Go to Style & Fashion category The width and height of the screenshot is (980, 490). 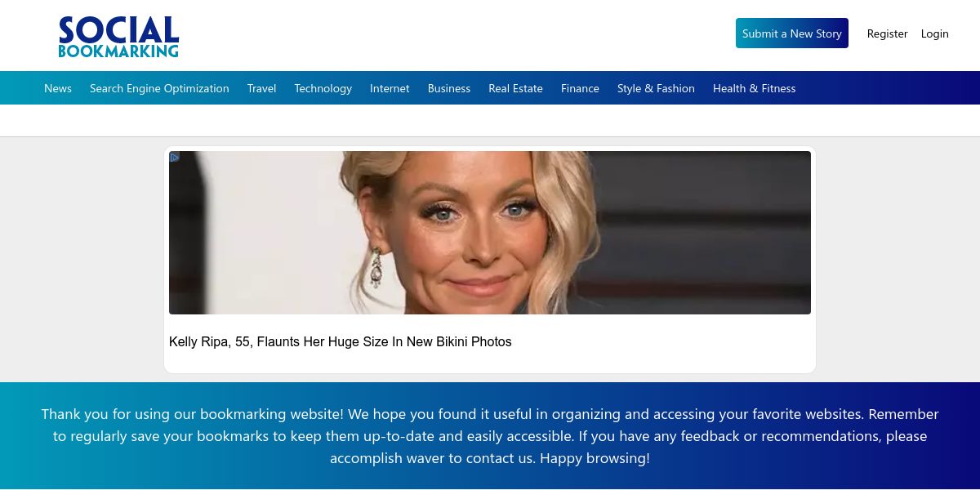tap(656, 88)
